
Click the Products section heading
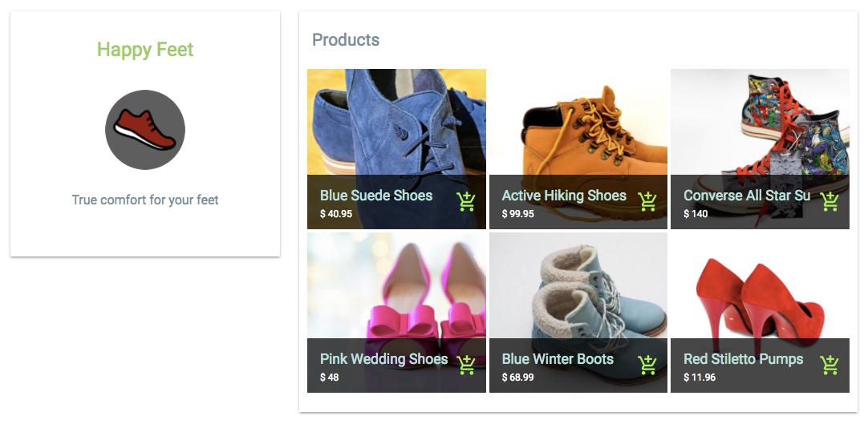[346, 40]
